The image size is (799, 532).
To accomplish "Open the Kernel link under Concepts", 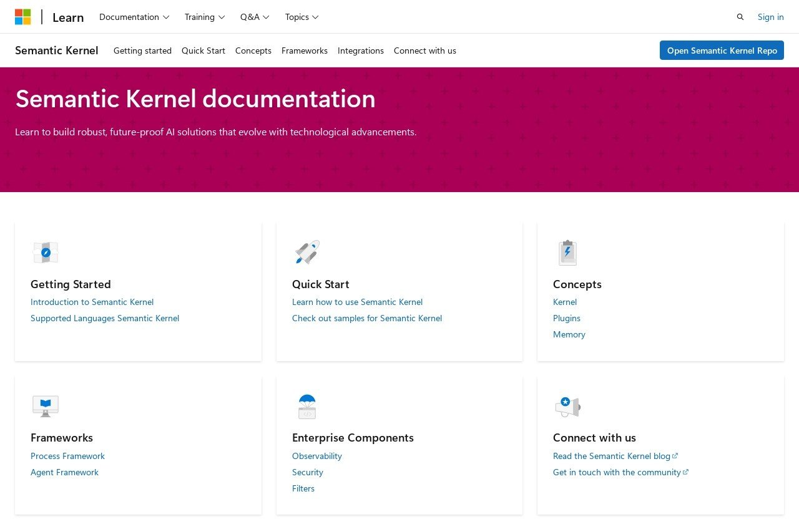I will coord(565,302).
